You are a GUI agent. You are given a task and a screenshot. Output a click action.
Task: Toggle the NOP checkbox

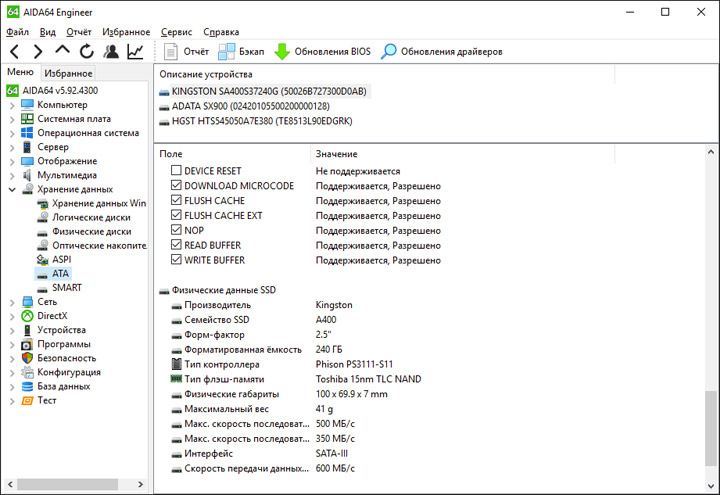pos(176,230)
